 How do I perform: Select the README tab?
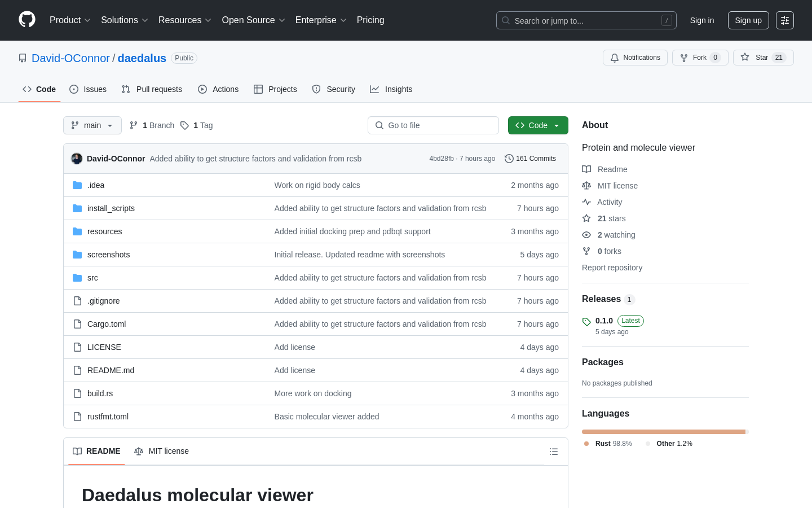(x=96, y=451)
